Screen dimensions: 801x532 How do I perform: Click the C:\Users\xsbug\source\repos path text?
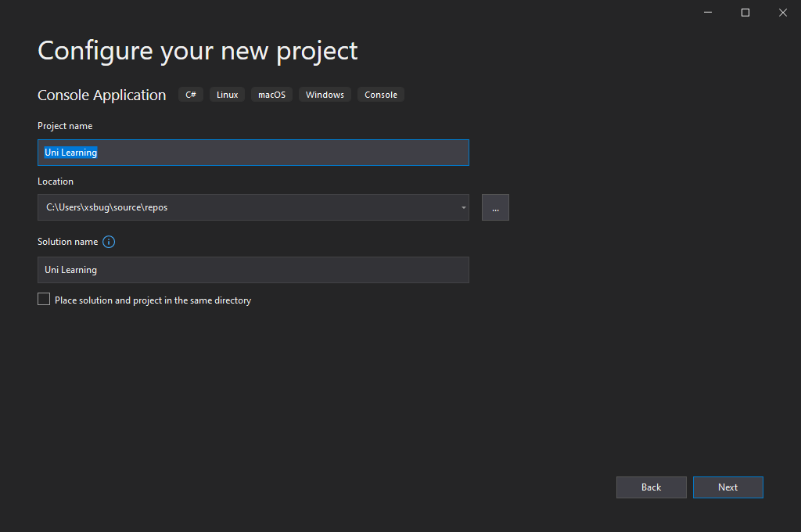(107, 207)
